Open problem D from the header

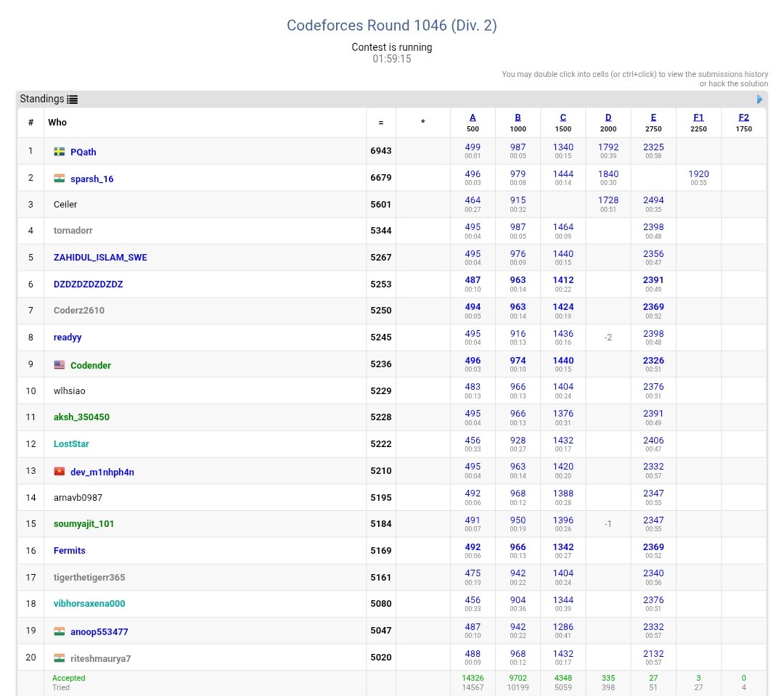coord(608,118)
